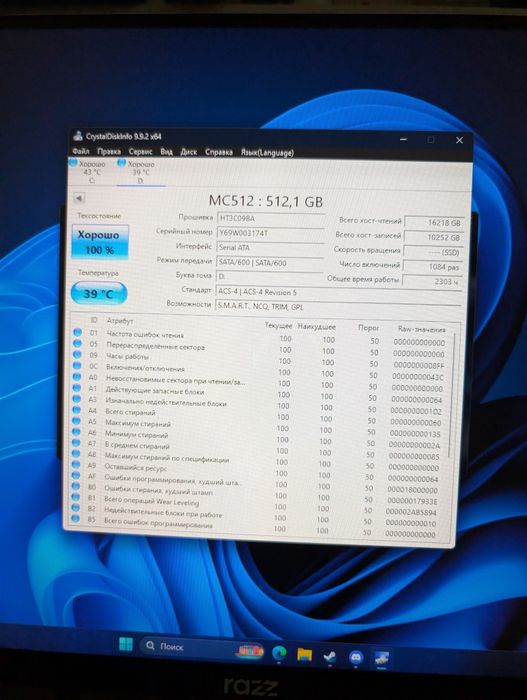Click status circle for attribute B5
Image resolution: width=527 pixels, height=700 pixels.
(75, 518)
